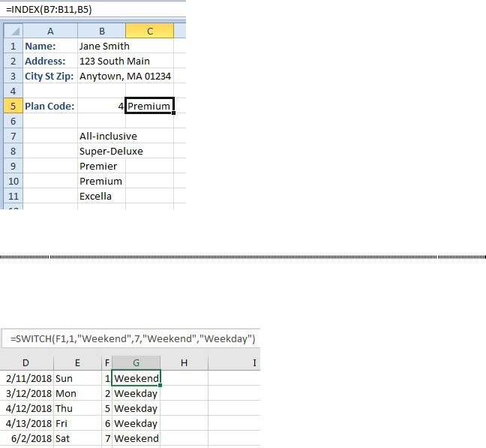Click the 3/12/2018 date cell
The height and width of the screenshot is (448, 486).
tap(27, 393)
